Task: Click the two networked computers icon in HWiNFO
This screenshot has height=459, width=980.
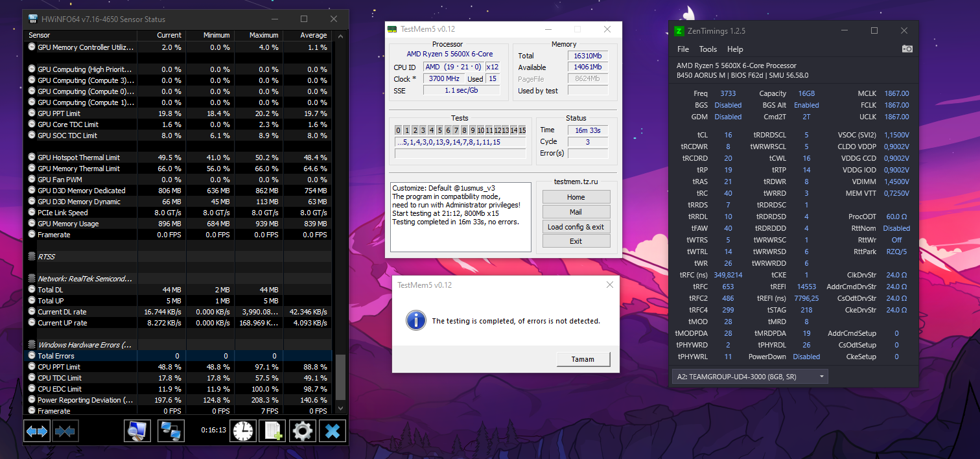Action: tap(171, 430)
